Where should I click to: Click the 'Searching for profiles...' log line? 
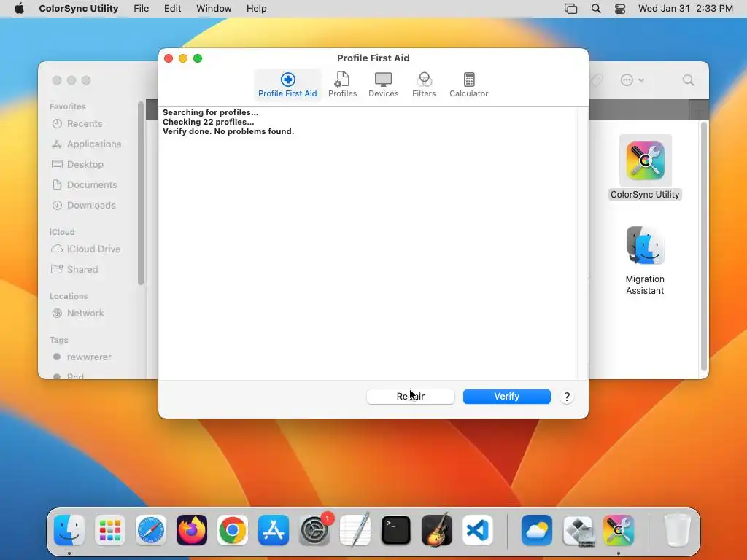coord(210,112)
